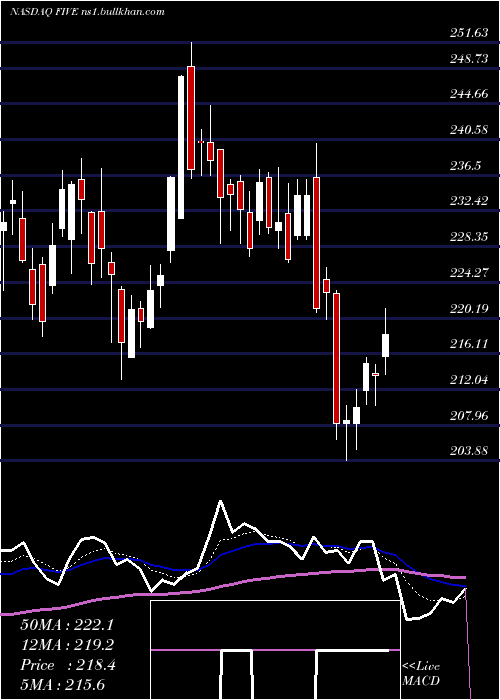Select the 216.11 price level label

(468, 343)
